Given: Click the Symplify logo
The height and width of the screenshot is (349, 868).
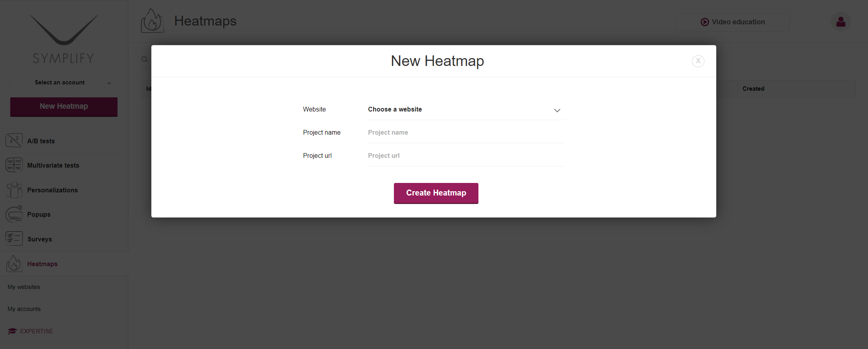Looking at the screenshot, I should [64, 39].
